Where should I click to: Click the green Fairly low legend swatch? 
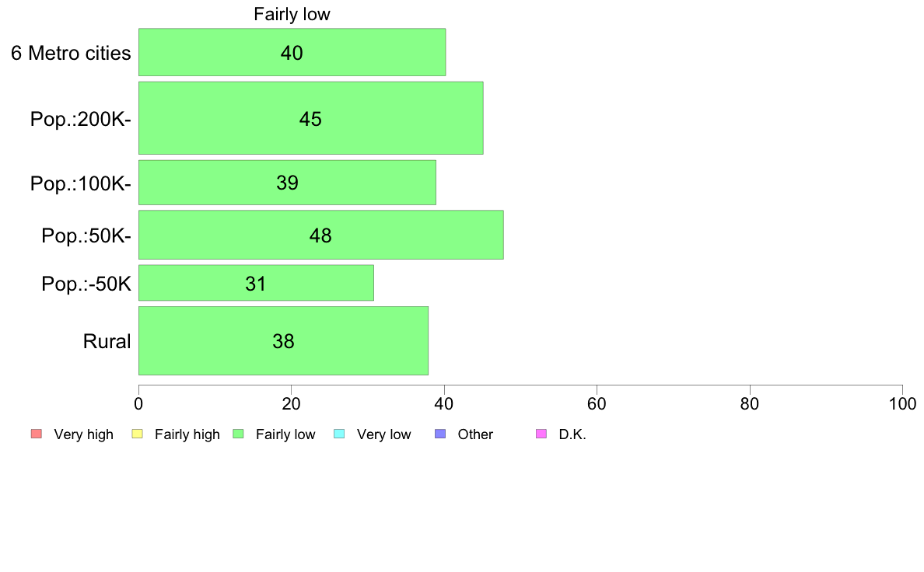[x=239, y=434]
